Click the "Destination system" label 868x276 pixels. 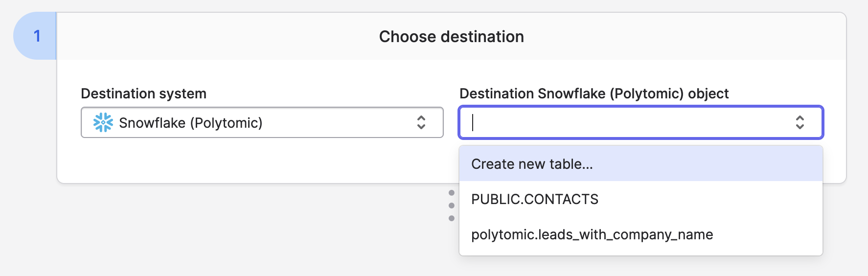pyautogui.click(x=143, y=93)
